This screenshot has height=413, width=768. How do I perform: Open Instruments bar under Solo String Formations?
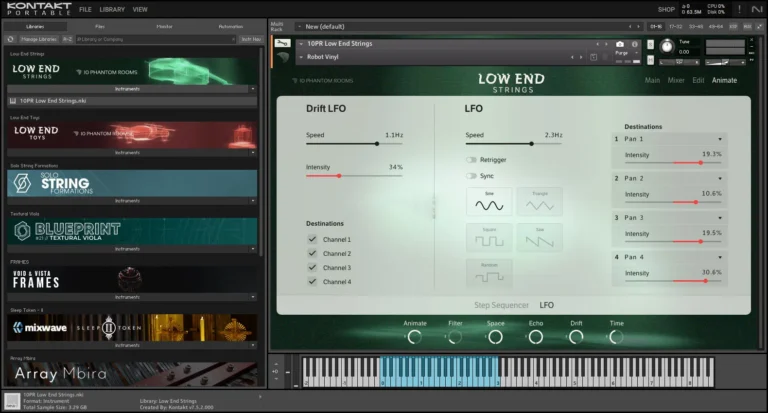(x=128, y=201)
